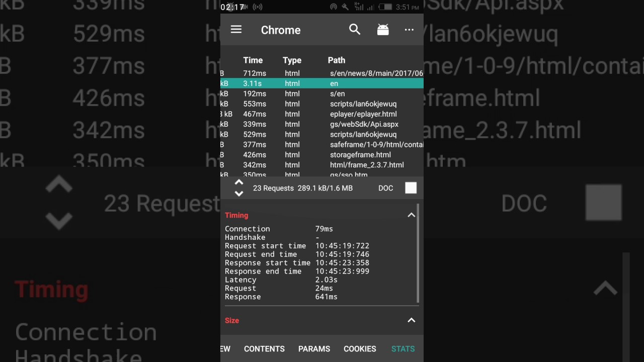Image resolution: width=644 pixels, height=362 pixels.
Task: Tap the Size section heading
Action: (x=232, y=320)
